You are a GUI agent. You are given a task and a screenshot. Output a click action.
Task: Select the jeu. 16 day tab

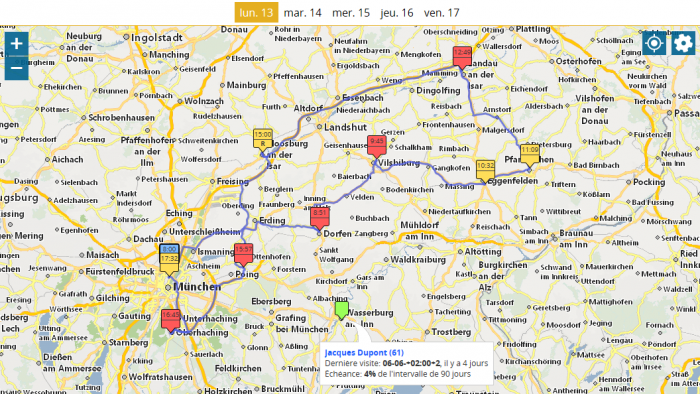click(397, 12)
